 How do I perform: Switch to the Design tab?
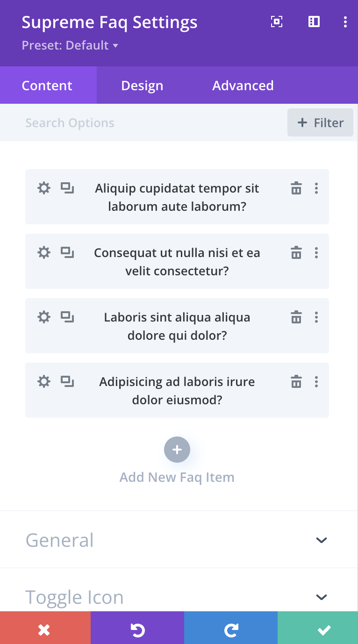pos(142,86)
